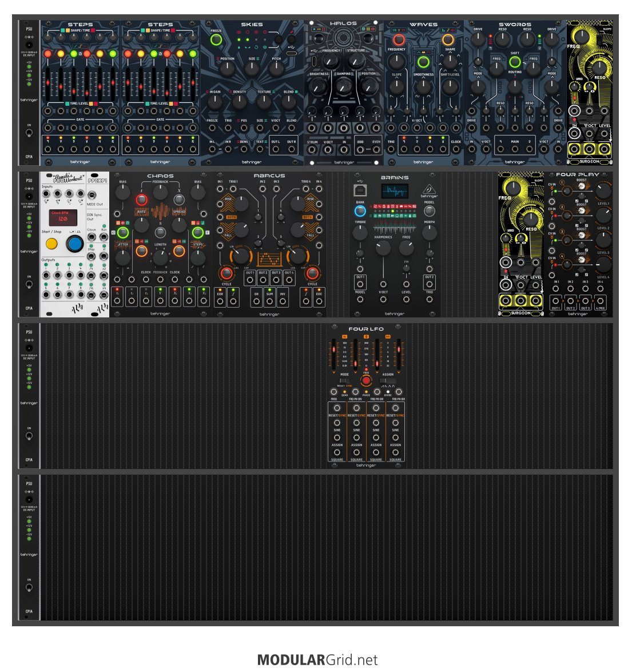
Task: Click the CLOCK jack on Waves
Action: (x=456, y=149)
